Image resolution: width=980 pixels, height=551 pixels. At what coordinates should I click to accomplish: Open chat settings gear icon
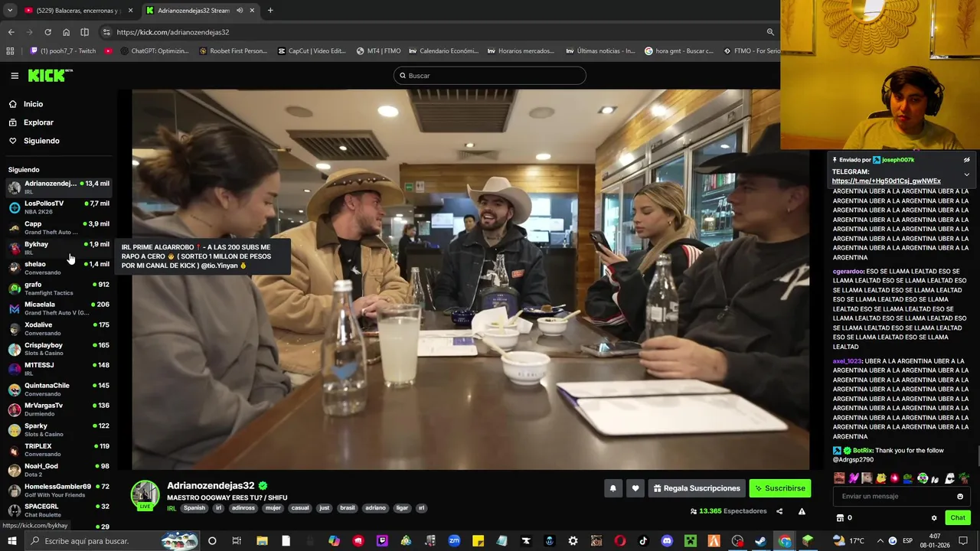pos(934,518)
